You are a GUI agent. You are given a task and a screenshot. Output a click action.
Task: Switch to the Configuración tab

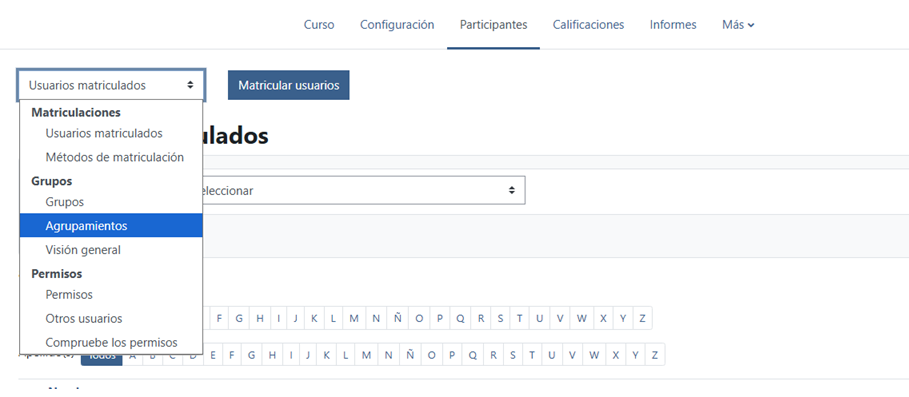397,25
